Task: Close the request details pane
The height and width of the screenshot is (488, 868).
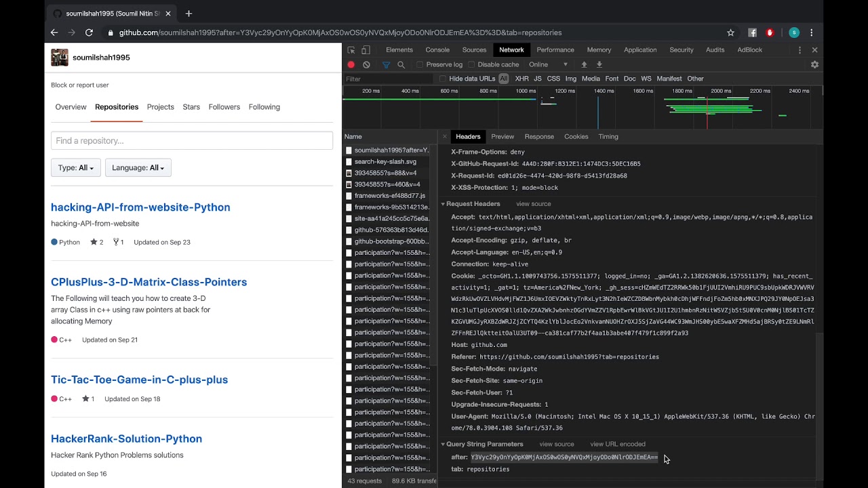Action: coord(445,137)
